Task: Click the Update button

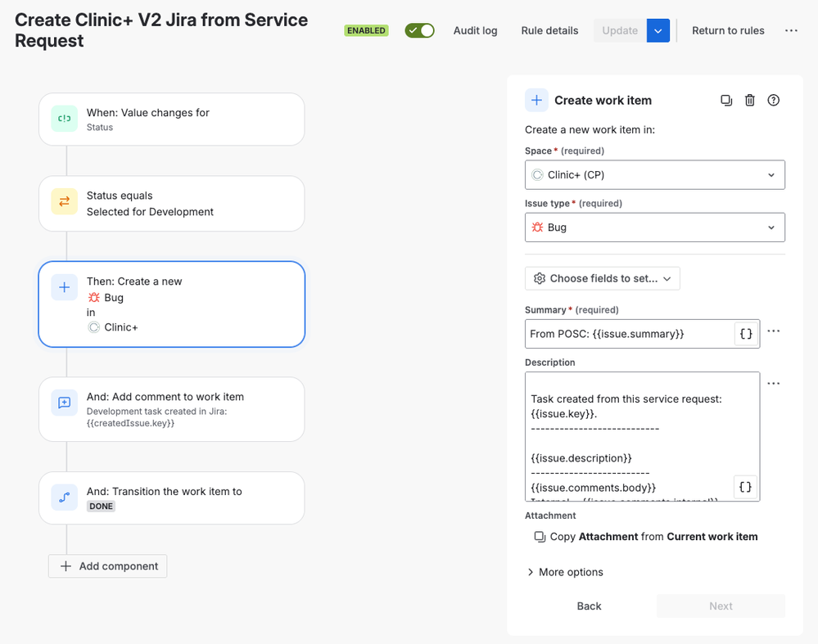Action: pos(620,31)
